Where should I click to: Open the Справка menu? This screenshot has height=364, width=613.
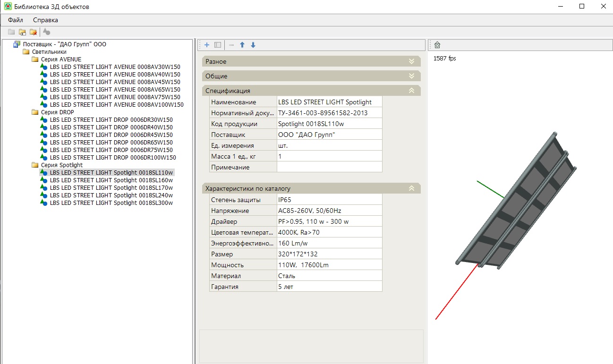pos(45,20)
